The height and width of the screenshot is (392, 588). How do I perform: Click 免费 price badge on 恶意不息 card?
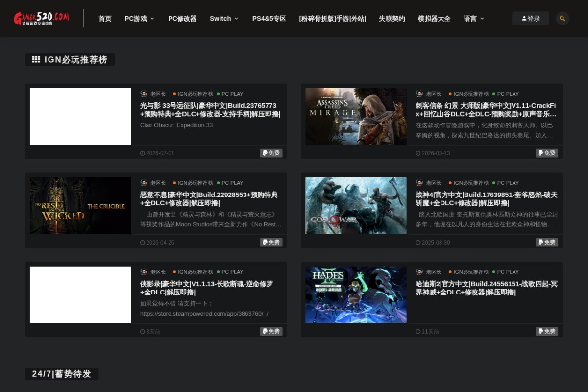pos(271,243)
